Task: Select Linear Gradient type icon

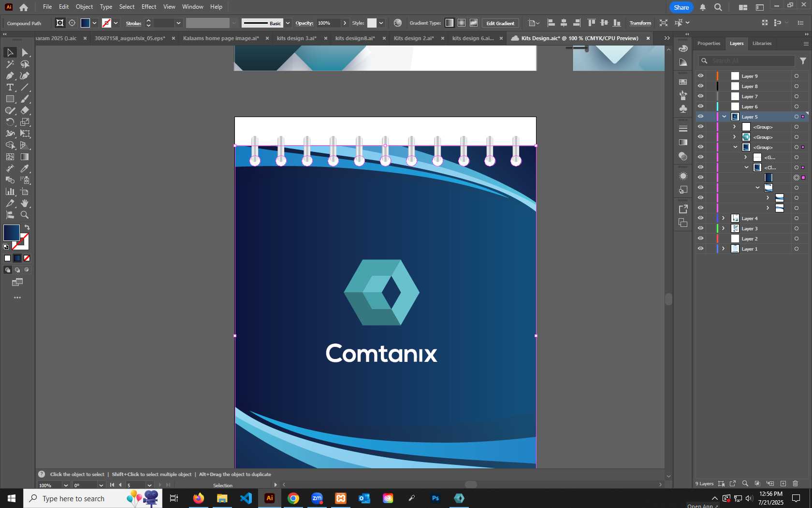Action: point(449,23)
